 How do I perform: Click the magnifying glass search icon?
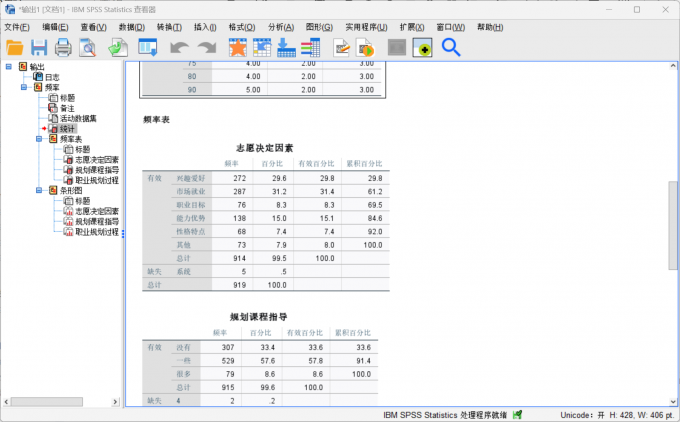(451, 47)
